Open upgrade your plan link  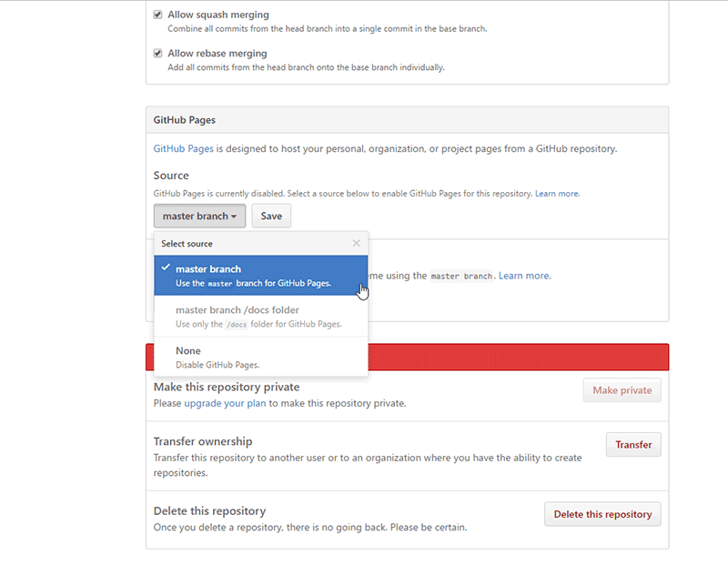(x=225, y=403)
